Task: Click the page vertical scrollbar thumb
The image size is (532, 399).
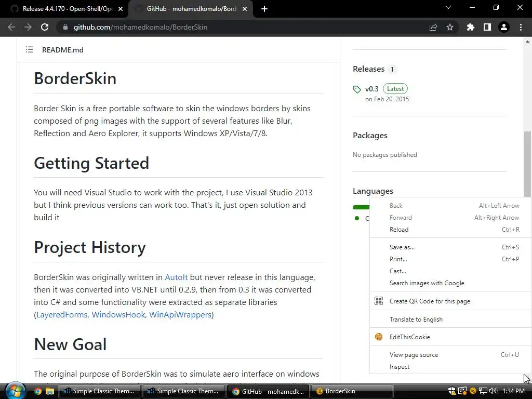Action: 527,164
